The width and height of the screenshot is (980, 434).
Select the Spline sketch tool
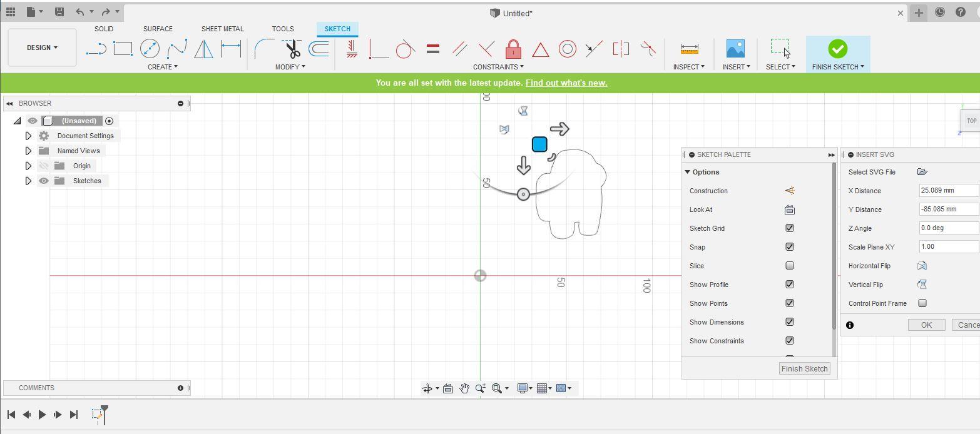(177, 48)
